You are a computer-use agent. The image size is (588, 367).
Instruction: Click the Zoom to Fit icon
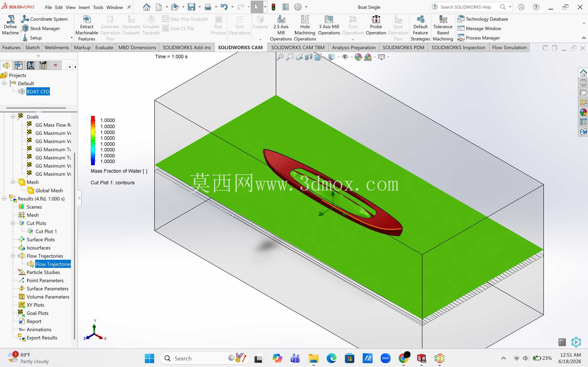[281, 57]
